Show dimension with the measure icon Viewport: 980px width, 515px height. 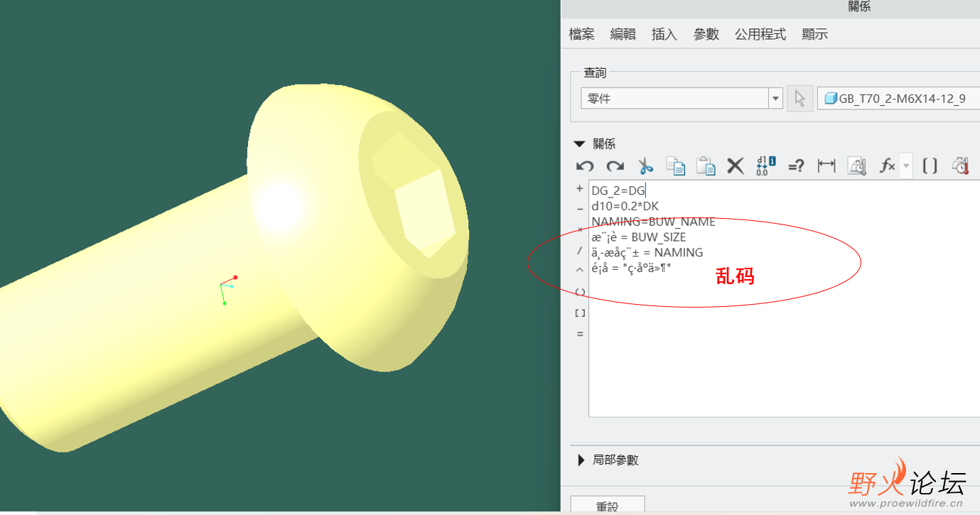(826, 166)
